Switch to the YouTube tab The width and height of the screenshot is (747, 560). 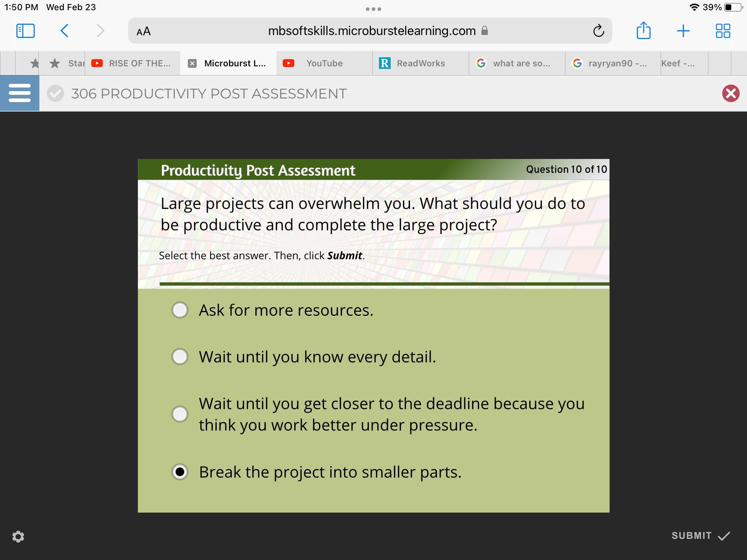[324, 63]
